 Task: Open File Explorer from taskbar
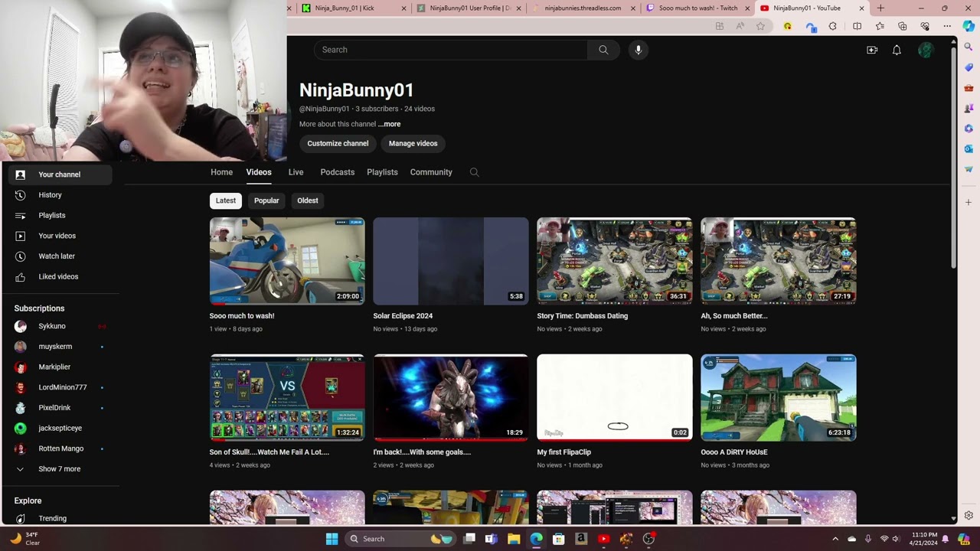pyautogui.click(x=514, y=539)
